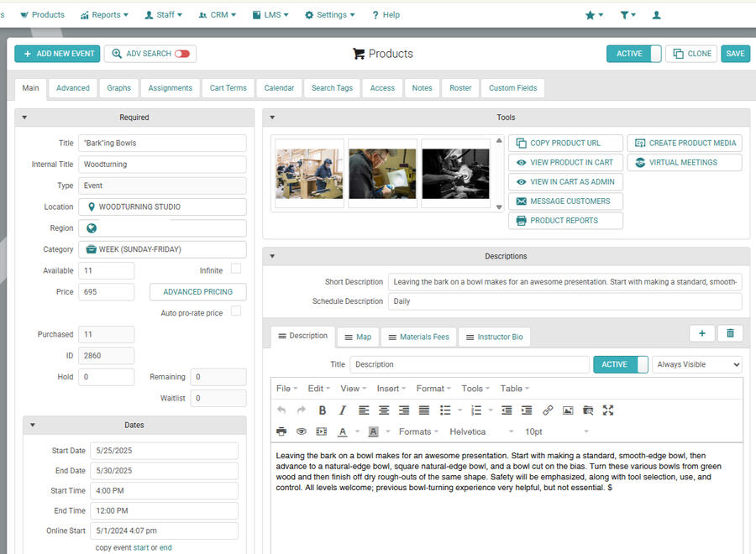Click the insert image icon
This screenshot has height=554, width=756.
tap(568, 410)
